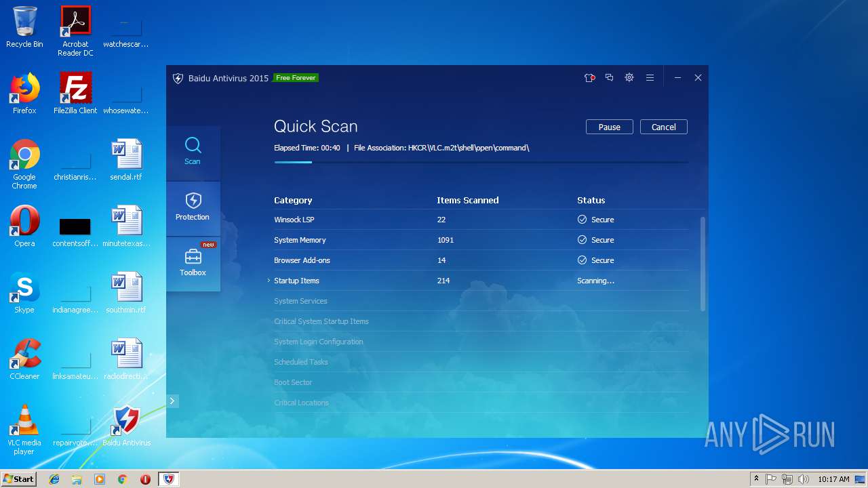Click the scan results scrollbar

(x=703, y=264)
